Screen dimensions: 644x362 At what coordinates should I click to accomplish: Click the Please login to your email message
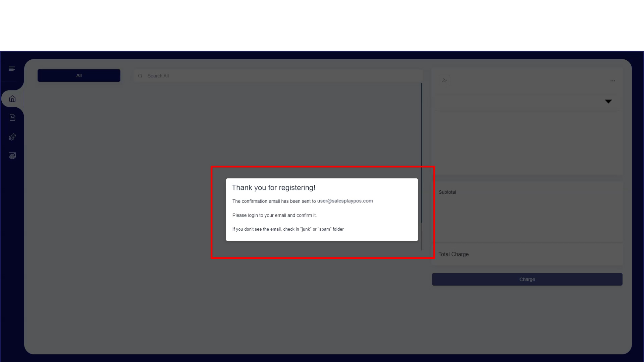(274, 215)
